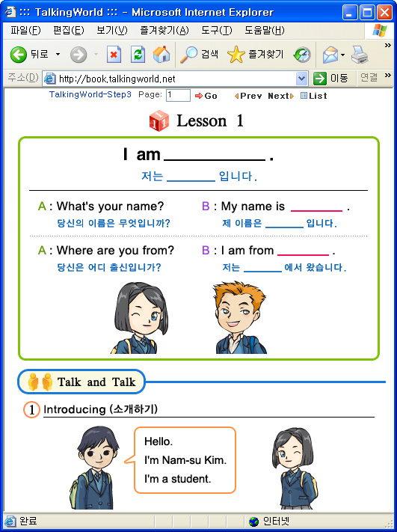The height and width of the screenshot is (532, 397).
Task: Open the TalkingWorld-Step3 link
Action: click(90, 95)
